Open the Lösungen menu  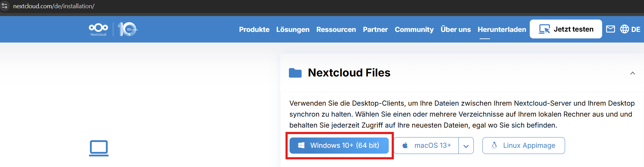coord(293,29)
